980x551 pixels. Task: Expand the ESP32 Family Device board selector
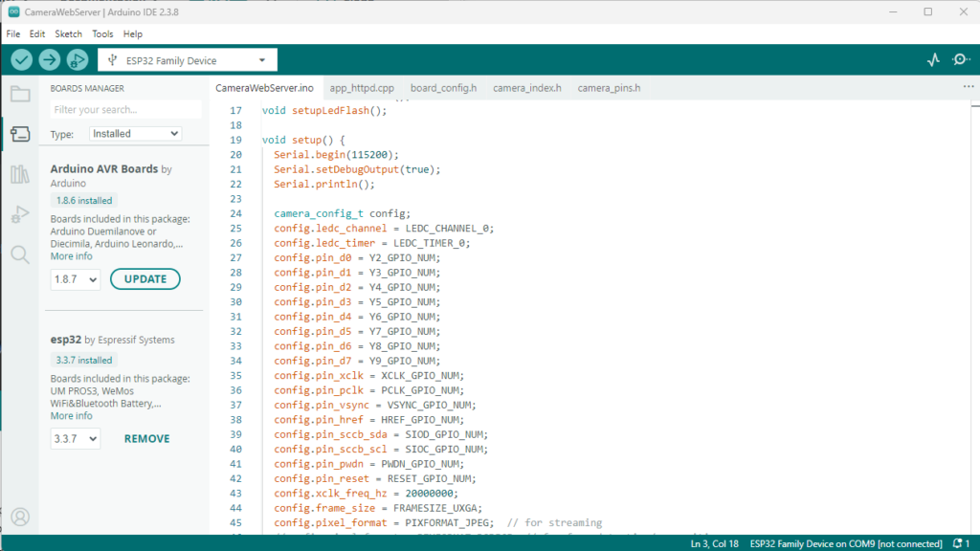point(188,60)
